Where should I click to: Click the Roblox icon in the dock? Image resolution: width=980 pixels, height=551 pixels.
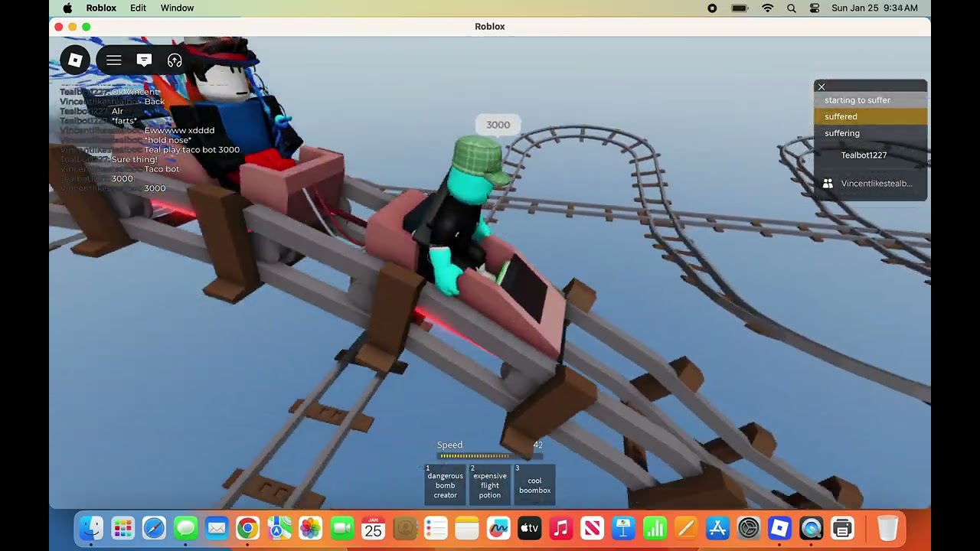point(779,528)
